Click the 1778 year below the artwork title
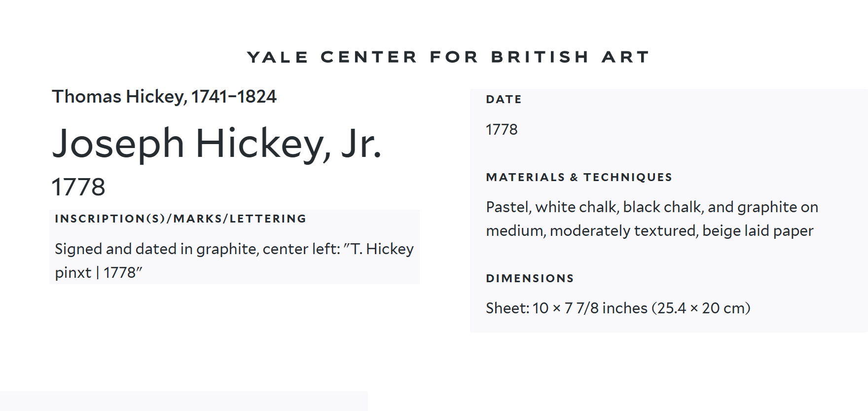Image resolution: width=868 pixels, height=411 pixels. pyautogui.click(x=78, y=187)
